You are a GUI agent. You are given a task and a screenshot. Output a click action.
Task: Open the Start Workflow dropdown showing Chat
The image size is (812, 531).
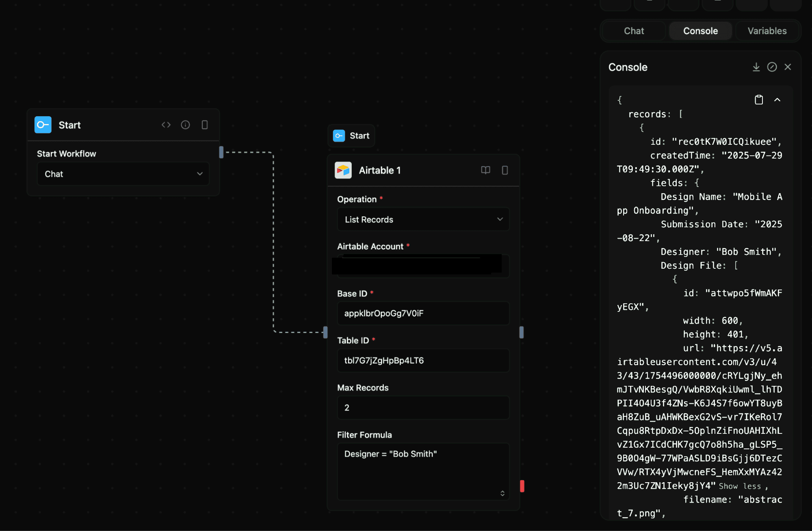pyautogui.click(x=123, y=174)
